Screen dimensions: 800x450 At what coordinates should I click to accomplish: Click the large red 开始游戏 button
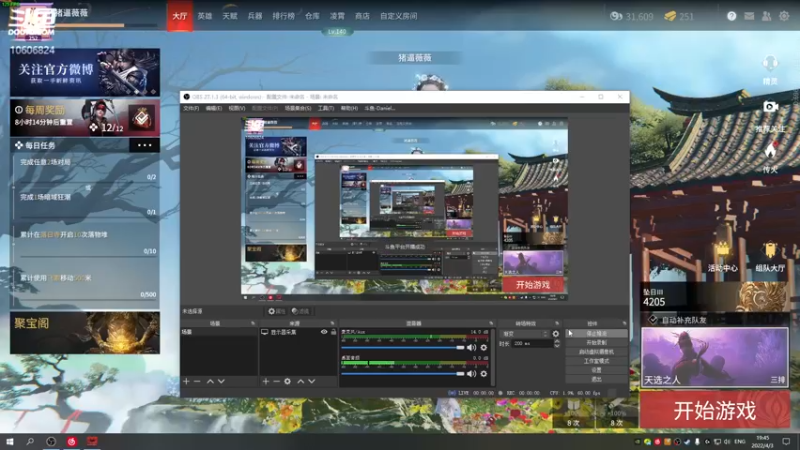coord(715,410)
